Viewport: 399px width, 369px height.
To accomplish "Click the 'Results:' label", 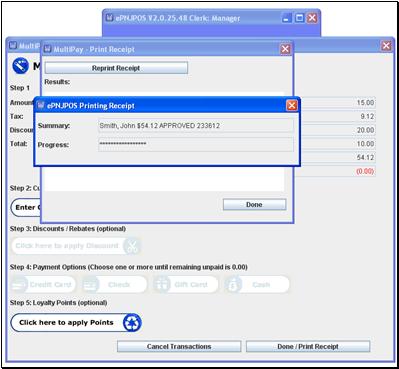I will (x=57, y=82).
